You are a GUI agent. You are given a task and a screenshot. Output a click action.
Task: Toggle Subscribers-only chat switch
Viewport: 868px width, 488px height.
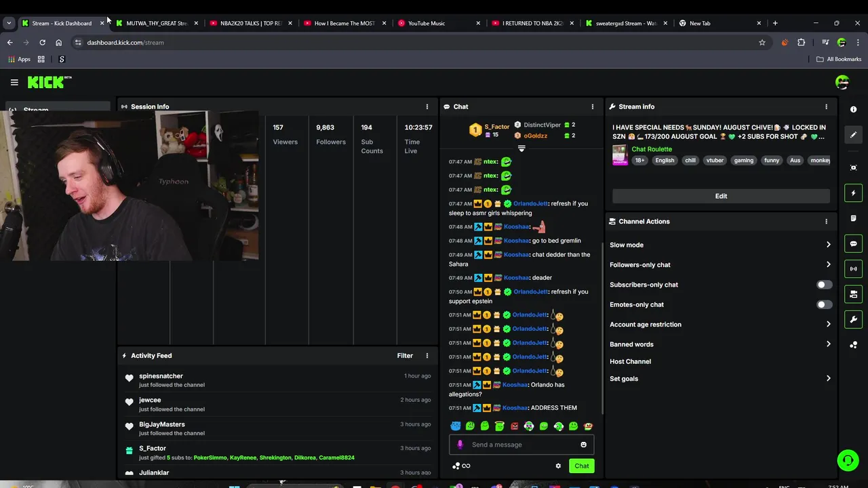[x=824, y=285]
